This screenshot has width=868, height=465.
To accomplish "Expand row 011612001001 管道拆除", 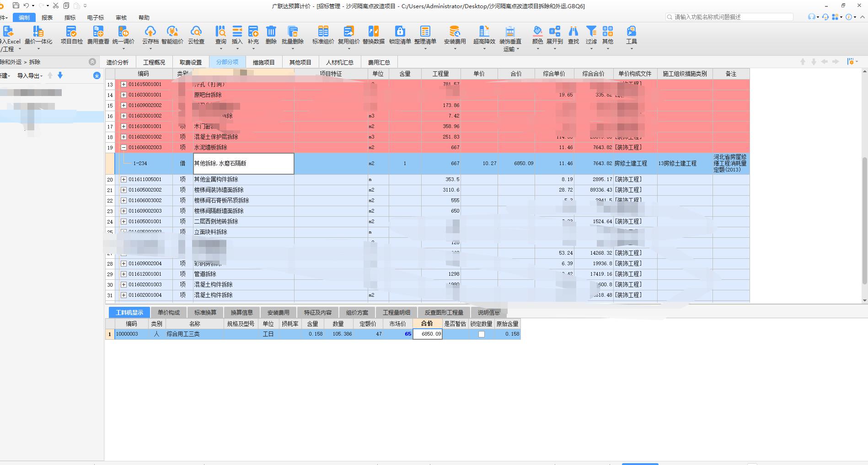I will (123, 274).
